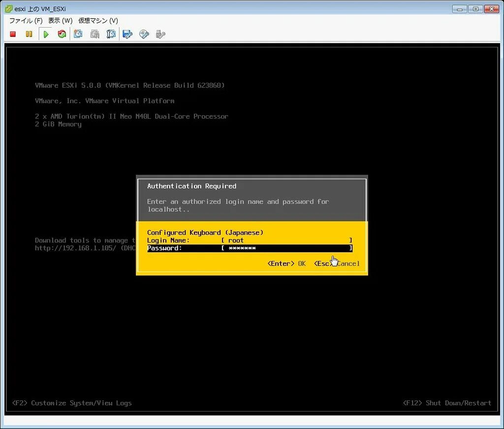Viewport: 504px width, 429px height.
Task: Take snapshot with clock icon
Action: tap(78, 34)
